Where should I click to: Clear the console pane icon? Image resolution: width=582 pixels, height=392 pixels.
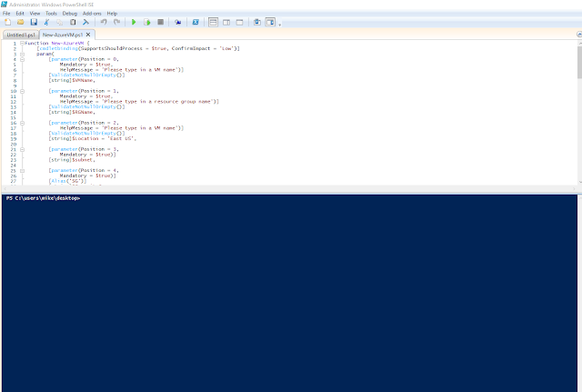85,22
